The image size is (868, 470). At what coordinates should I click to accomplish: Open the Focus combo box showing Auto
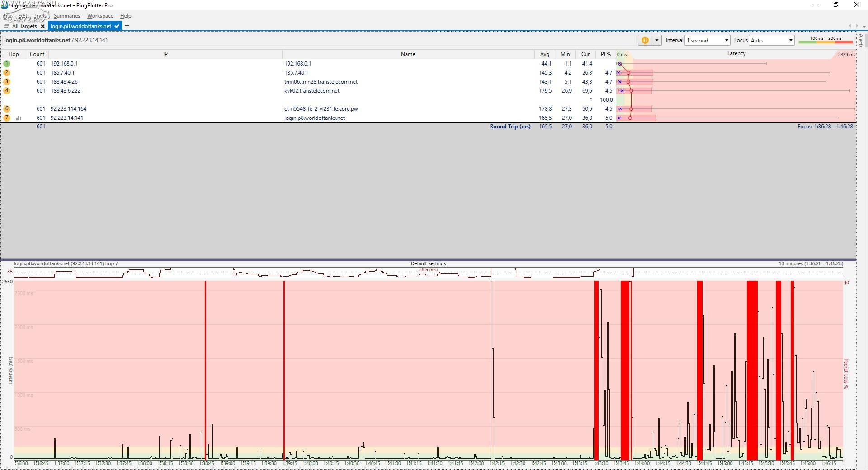pyautogui.click(x=772, y=40)
